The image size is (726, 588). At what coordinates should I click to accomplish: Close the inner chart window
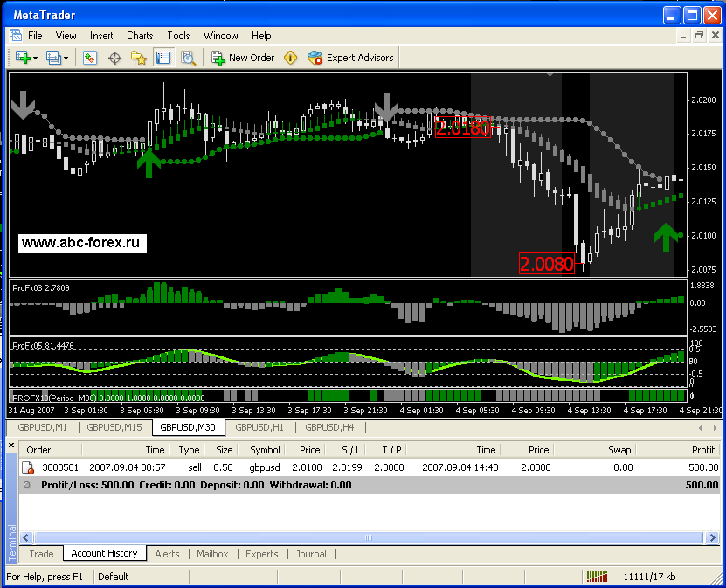tap(715, 36)
